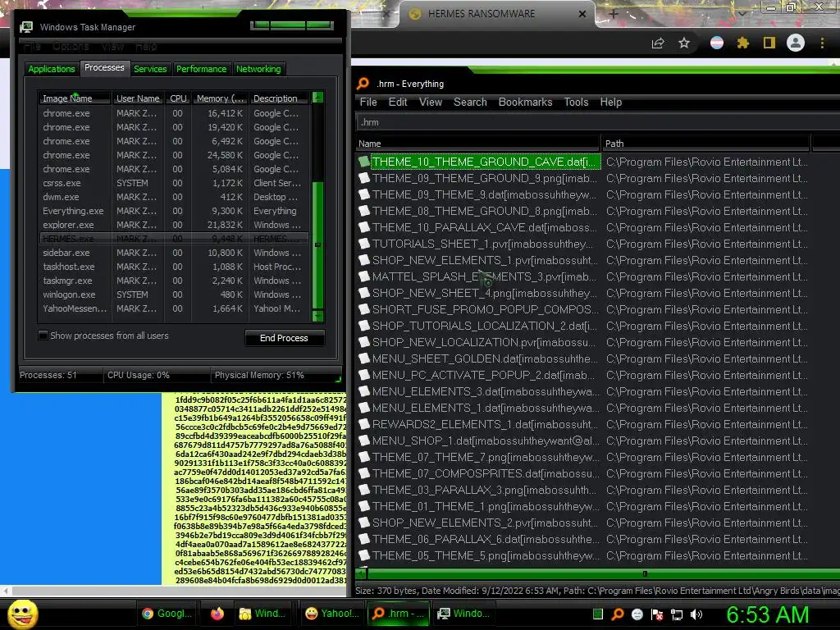Click volume speaker tray icon

point(696,614)
